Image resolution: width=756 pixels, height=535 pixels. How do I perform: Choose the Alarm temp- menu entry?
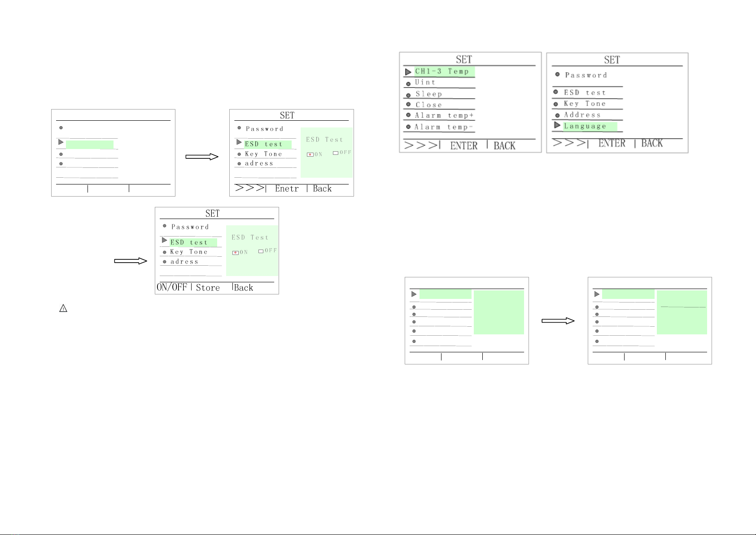(443, 127)
